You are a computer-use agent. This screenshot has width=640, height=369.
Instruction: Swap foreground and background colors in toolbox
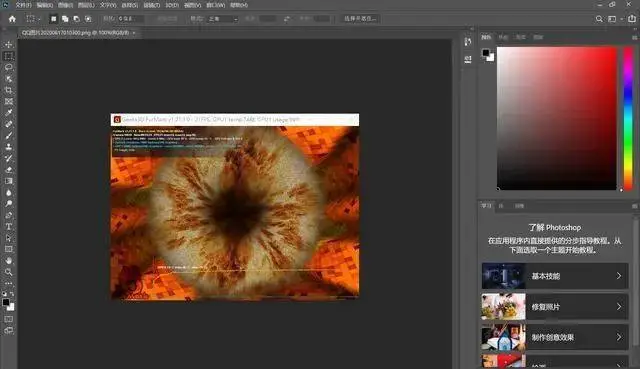pyautogui.click(x=12, y=293)
